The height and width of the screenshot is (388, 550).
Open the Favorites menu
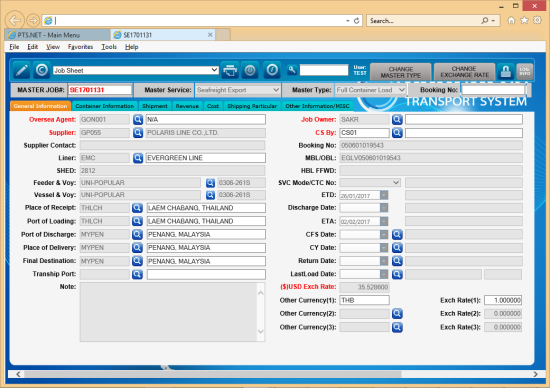click(80, 47)
